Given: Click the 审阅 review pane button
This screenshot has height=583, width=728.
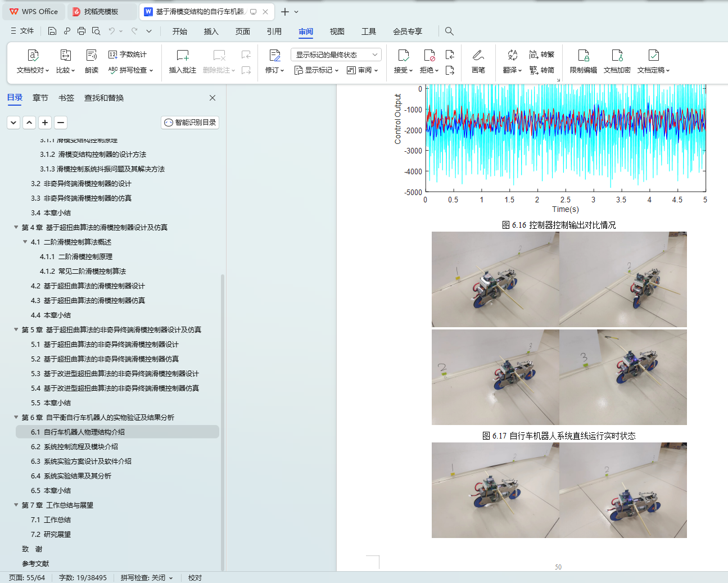Looking at the screenshot, I should [x=362, y=70].
